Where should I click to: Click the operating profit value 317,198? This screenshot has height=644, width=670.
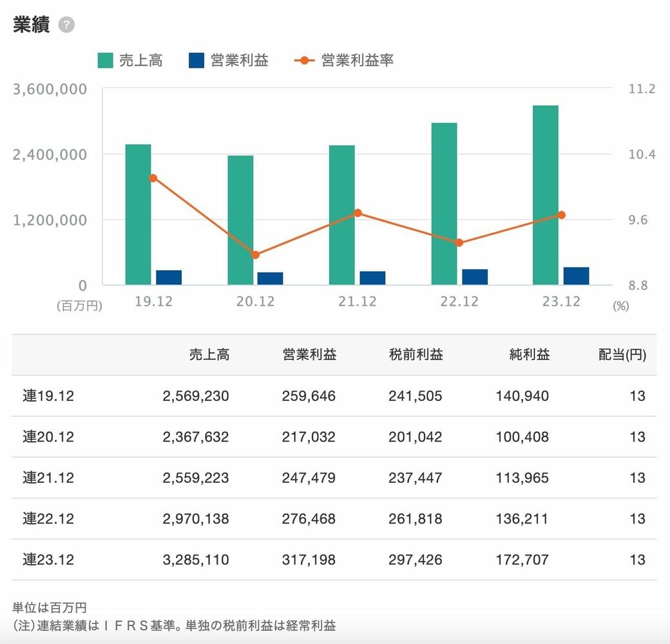coord(309,560)
